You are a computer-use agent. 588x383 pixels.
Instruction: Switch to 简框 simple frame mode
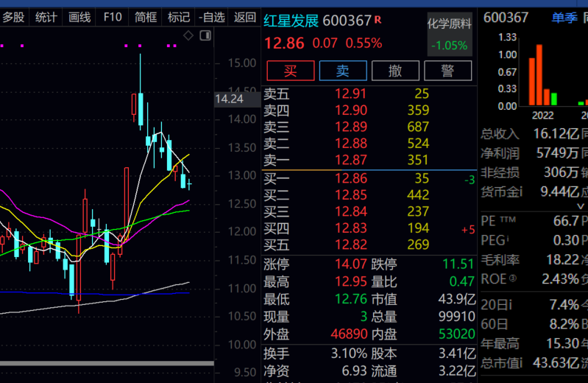tap(146, 17)
